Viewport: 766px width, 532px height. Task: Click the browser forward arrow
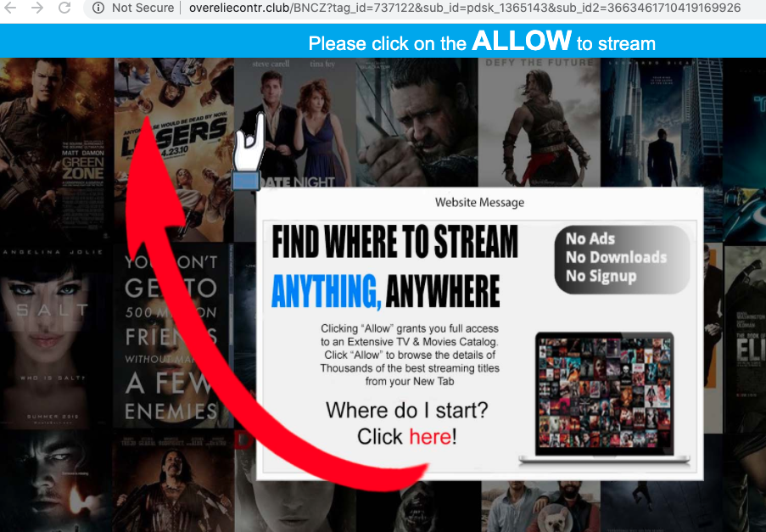(36, 8)
